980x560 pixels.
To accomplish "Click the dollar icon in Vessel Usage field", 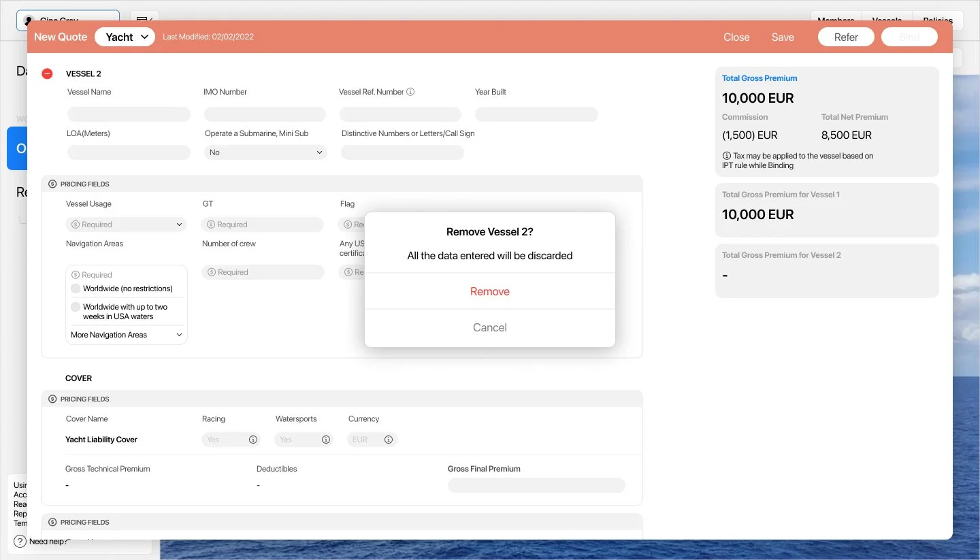I will (76, 225).
